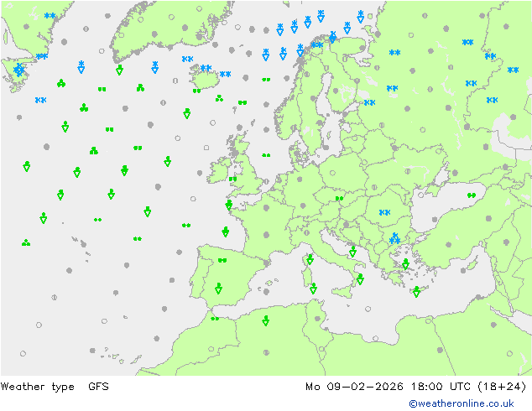Screen dimensions: 532x411
Task: Click the snow symbol over Romania
Action: tap(385, 212)
